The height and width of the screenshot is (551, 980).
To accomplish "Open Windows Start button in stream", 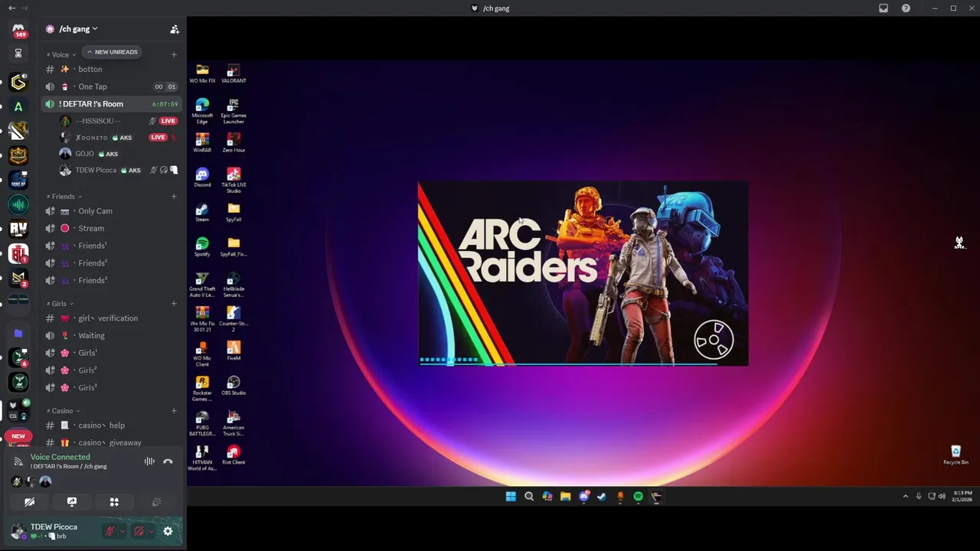I will coord(511,497).
